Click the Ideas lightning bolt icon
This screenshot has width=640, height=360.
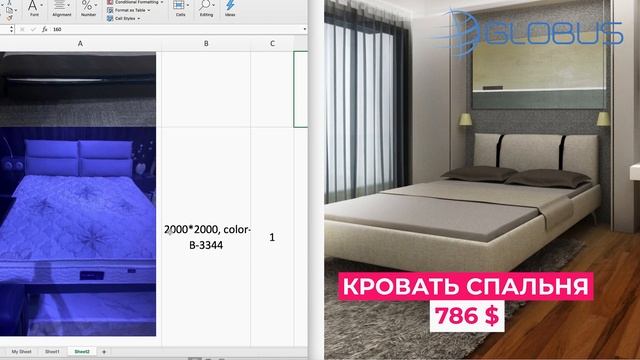[230, 5]
